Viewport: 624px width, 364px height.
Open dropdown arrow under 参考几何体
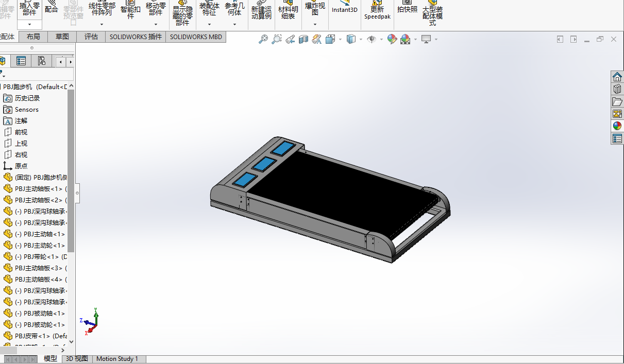(x=234, y=24)
